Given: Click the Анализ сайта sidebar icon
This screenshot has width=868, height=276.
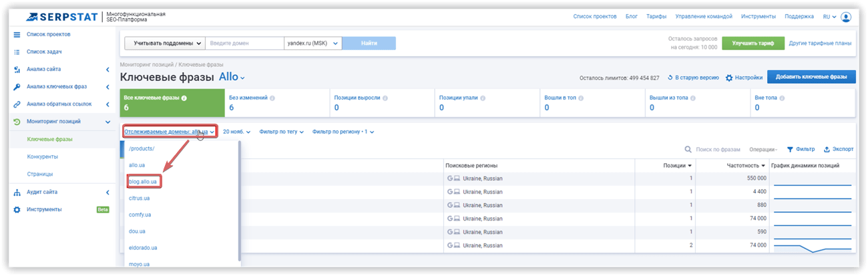Looking at the screenshot, I should (x=17, y=69).
